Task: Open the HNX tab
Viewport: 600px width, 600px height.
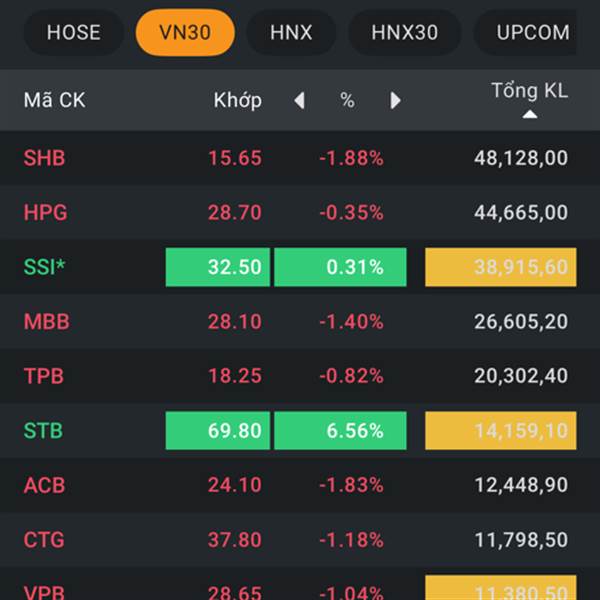Action: click(x=291, y=32)
